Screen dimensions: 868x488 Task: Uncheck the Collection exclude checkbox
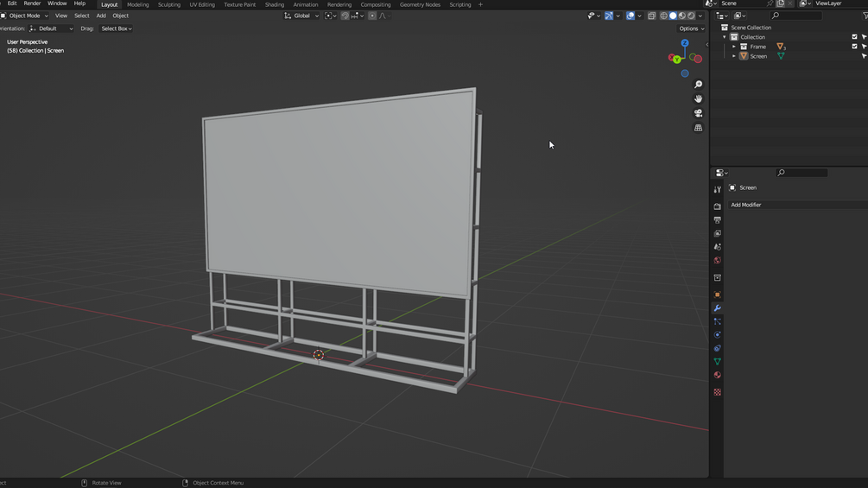[855, 36]
